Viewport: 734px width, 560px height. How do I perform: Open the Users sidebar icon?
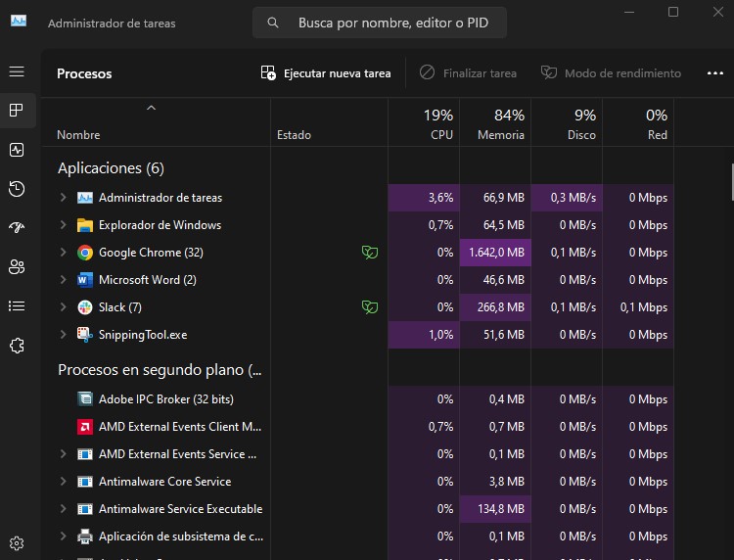[x=17, y=267]
